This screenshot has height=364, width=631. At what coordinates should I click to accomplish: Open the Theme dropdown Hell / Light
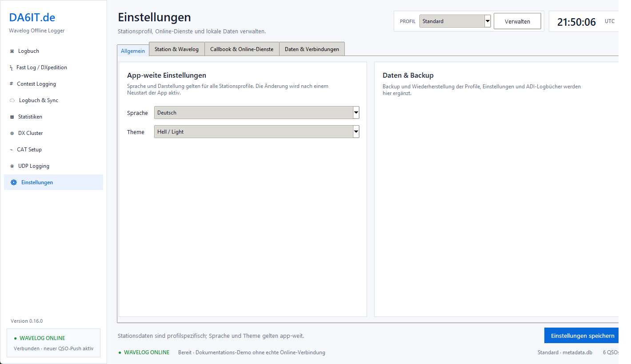(x=257, y=132)
